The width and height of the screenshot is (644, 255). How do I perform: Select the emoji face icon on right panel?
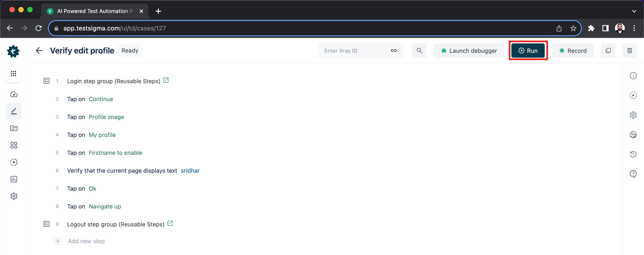pos(634,134)
